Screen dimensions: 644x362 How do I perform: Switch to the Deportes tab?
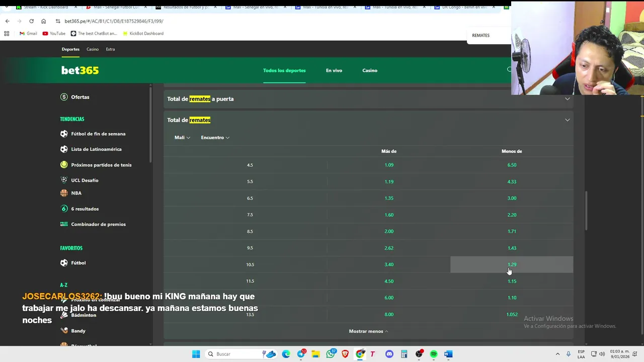pos(70,49)
